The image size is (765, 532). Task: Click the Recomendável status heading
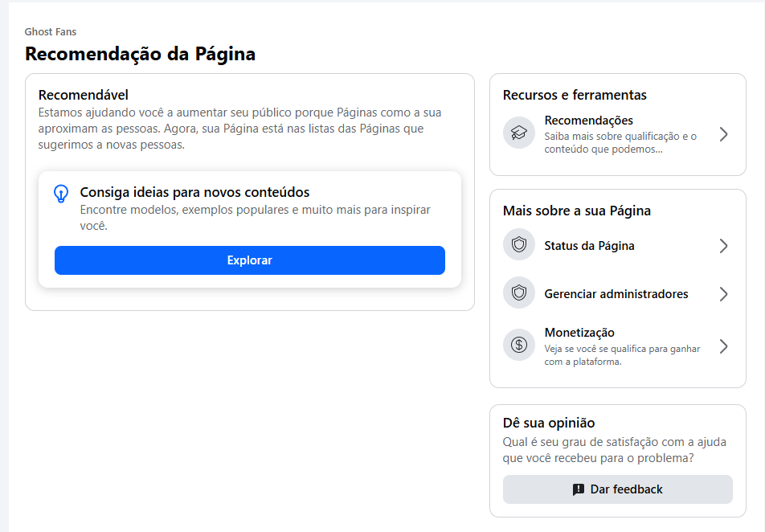click(84, 95)
